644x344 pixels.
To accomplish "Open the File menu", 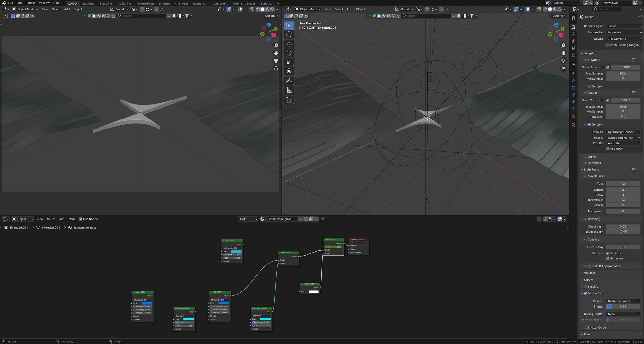I will [x=11, y=3].
